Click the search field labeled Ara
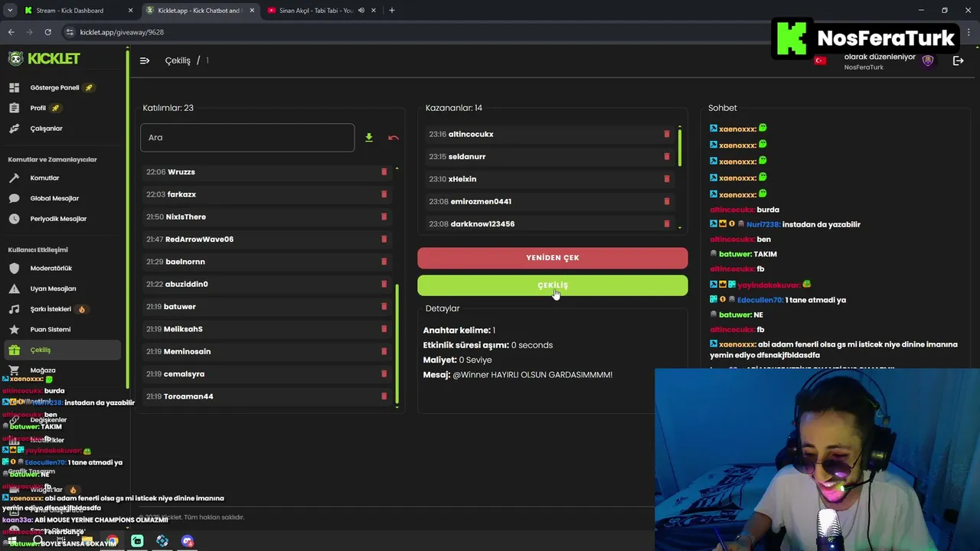This screenshot has width=980, height=551. click(247, 138)
